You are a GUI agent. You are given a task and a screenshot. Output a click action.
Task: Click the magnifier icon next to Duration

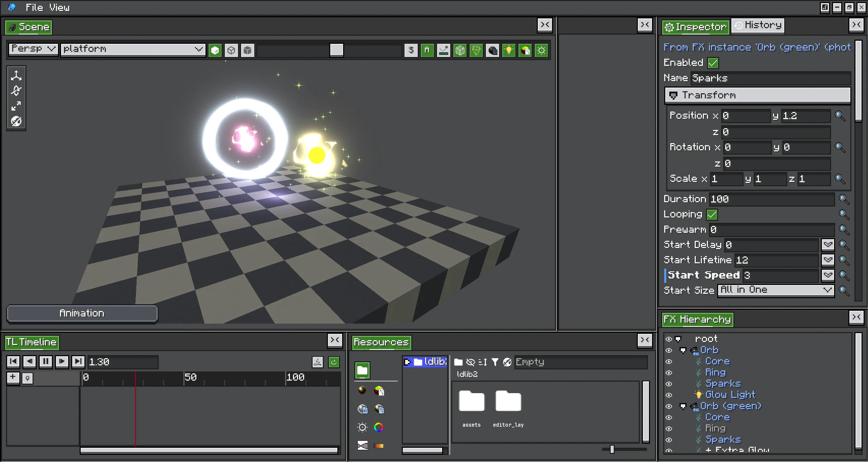(x=844, y=199)
